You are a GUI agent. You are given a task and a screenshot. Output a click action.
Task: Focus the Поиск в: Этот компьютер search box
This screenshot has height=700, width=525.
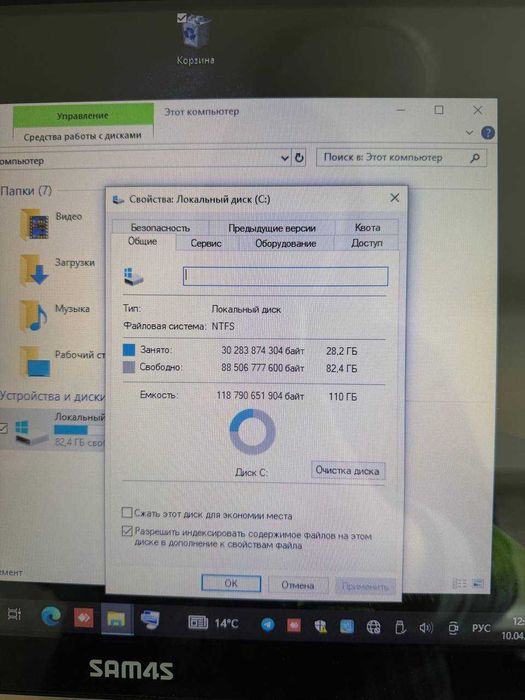(401, 158)
